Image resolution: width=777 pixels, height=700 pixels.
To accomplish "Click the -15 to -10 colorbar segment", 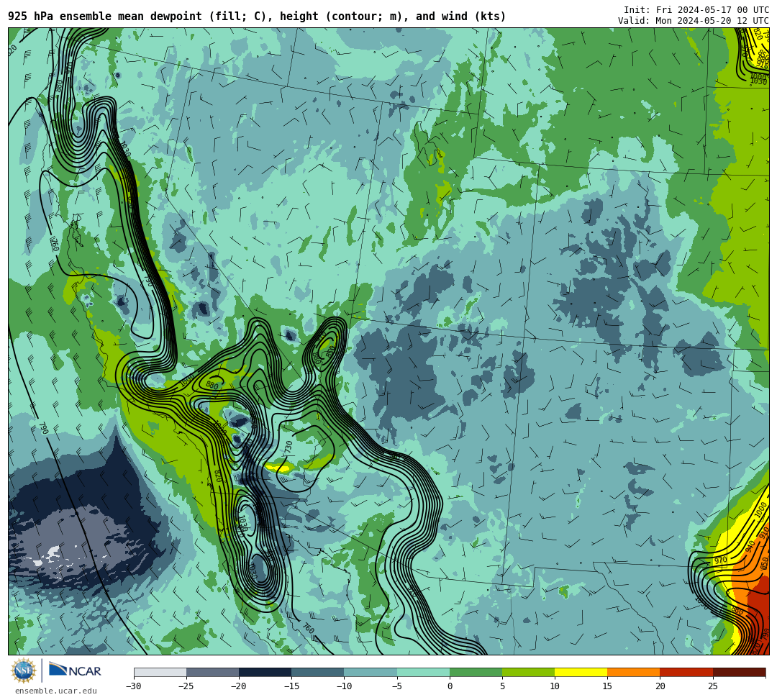I will point(318,672).
